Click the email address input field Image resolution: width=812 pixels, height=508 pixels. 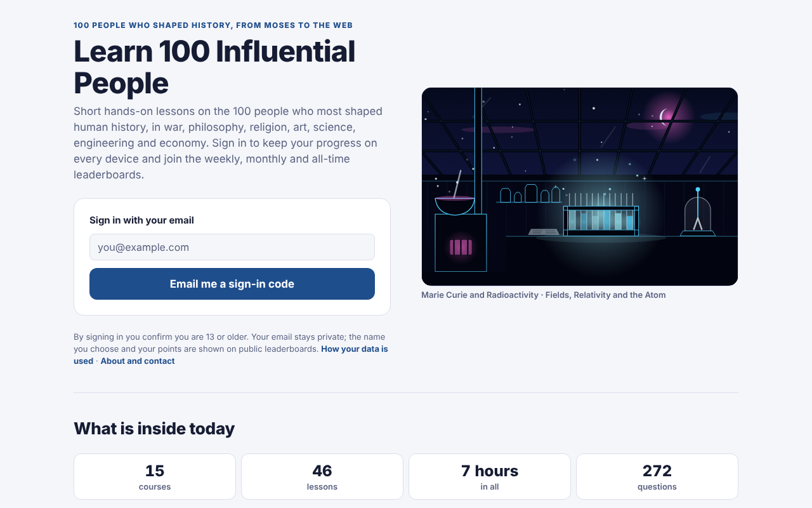pos(232,247)
